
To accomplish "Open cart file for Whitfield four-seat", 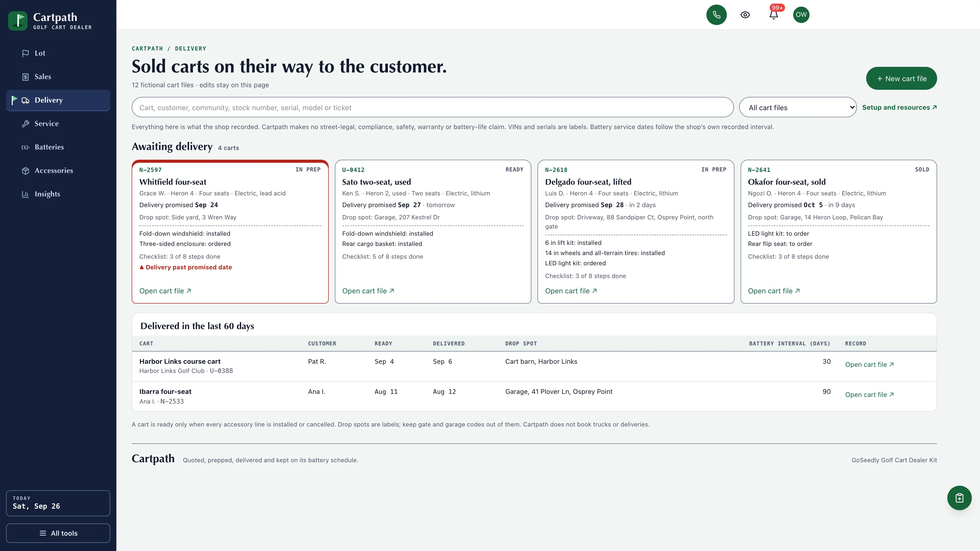I will [165, 291].
